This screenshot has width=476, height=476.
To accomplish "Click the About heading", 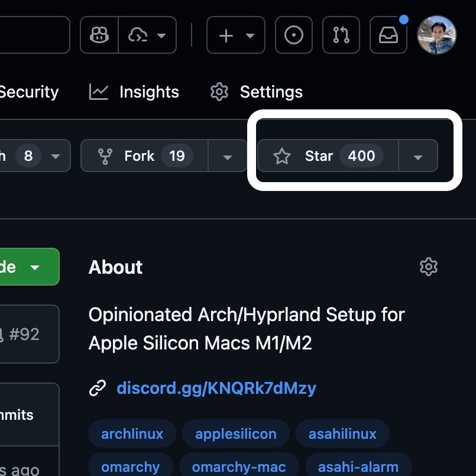I will tap(116, 267).
